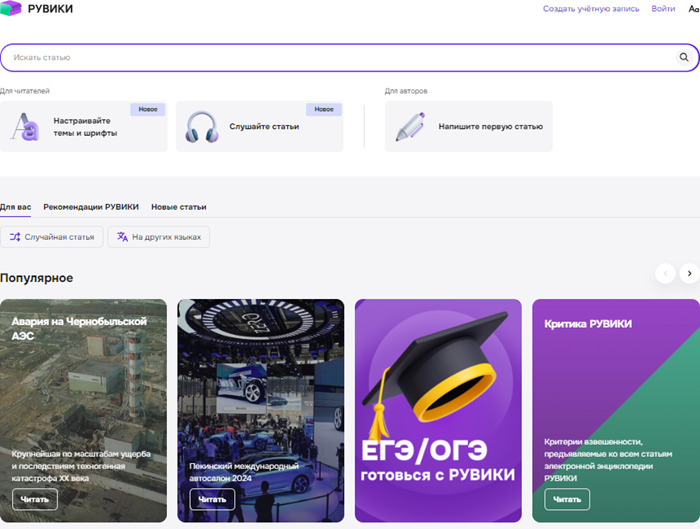This screenshot has width=700, height=529.
Task: Select the Для вас tab
Action: (x=16, y=207)
